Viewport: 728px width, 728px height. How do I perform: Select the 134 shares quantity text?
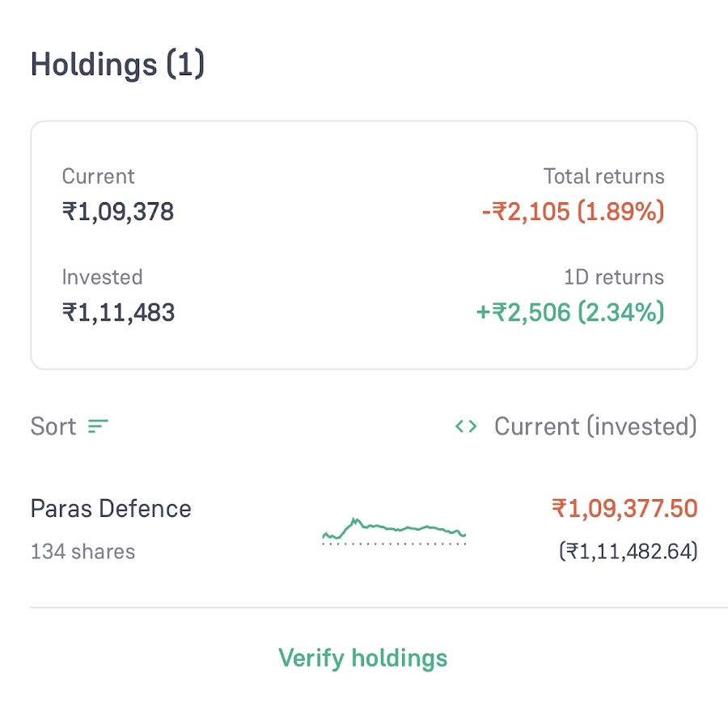tap(83, 552)
